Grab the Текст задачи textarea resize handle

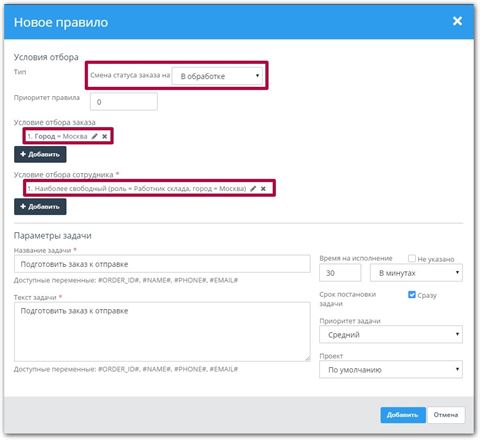(307, 358)
